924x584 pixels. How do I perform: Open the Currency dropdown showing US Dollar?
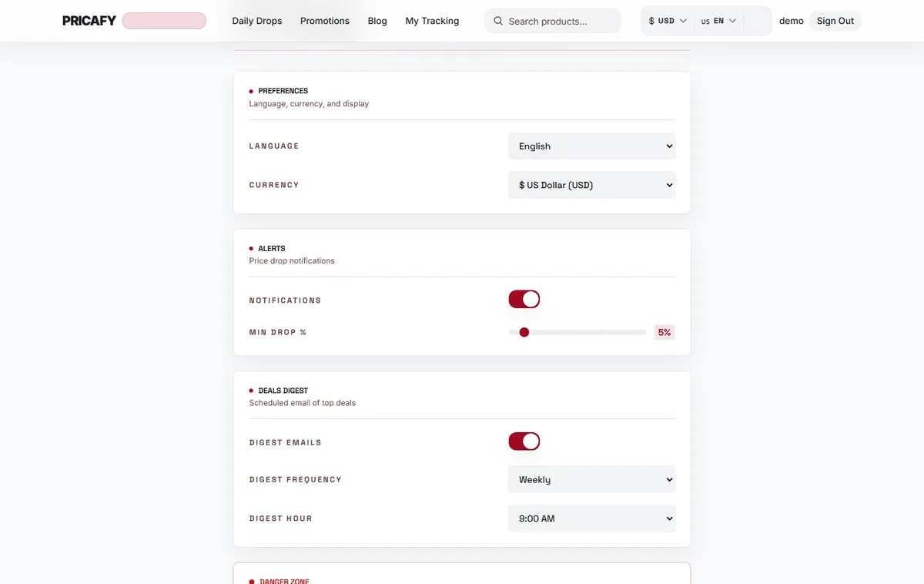pos(591,185)
